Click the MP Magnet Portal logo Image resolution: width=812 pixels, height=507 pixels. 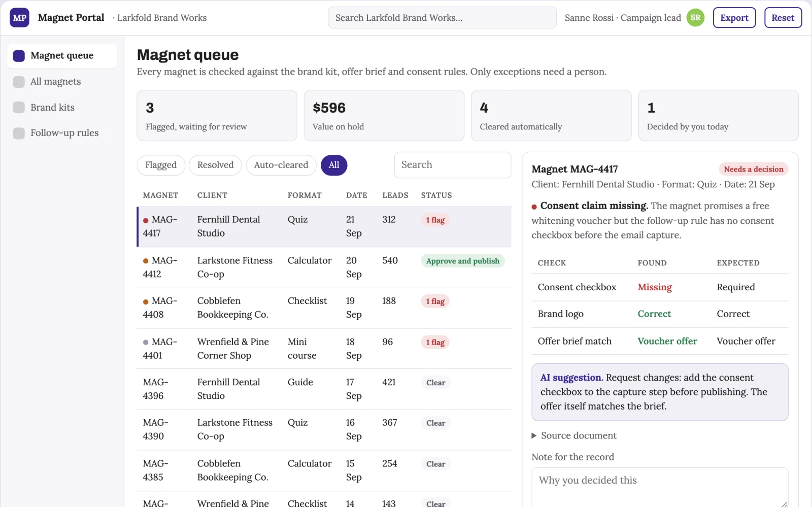20,18
